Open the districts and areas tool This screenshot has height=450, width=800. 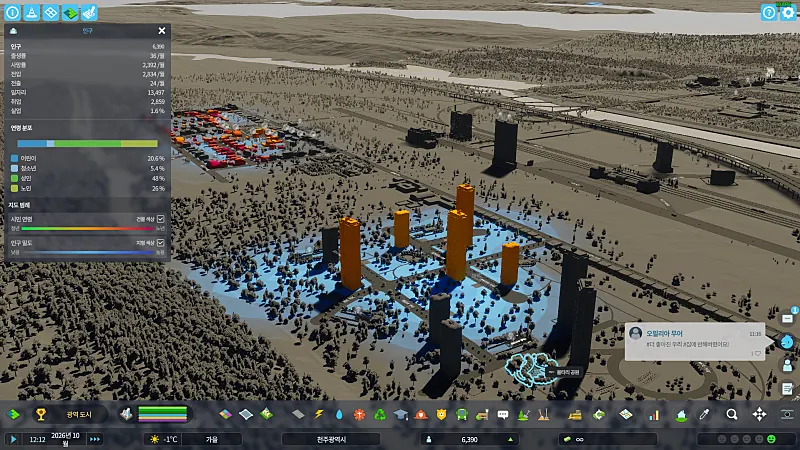tap(246, 414)
